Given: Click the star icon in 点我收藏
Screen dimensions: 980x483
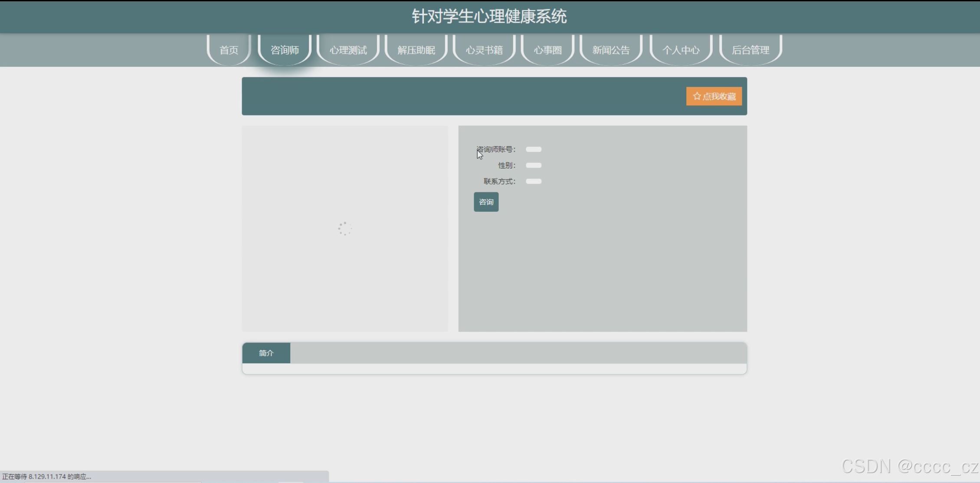Looking at the screenshot, I should 697,96.
